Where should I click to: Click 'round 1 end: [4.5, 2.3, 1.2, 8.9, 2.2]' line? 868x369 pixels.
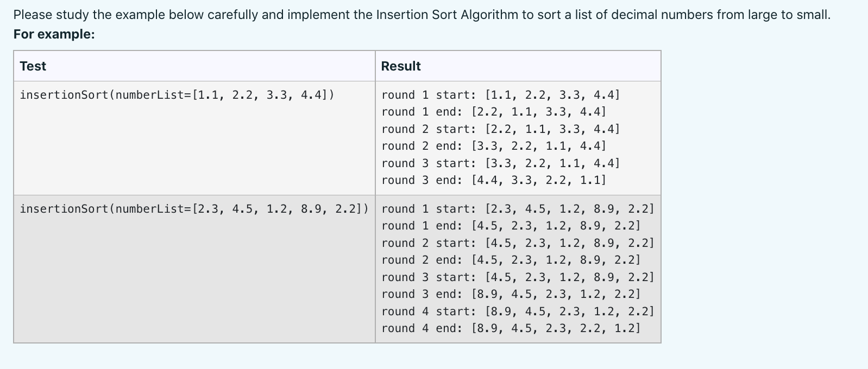click(511, 226)
